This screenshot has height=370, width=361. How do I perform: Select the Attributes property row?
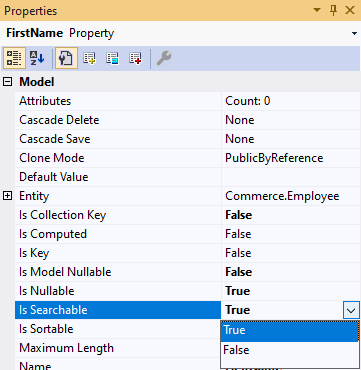pyautogui.click(x=118, y=101)
